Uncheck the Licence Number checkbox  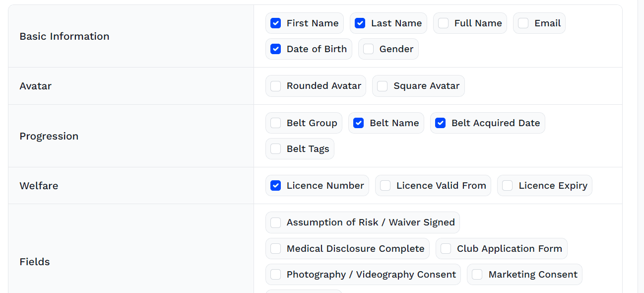coord(276,186)
